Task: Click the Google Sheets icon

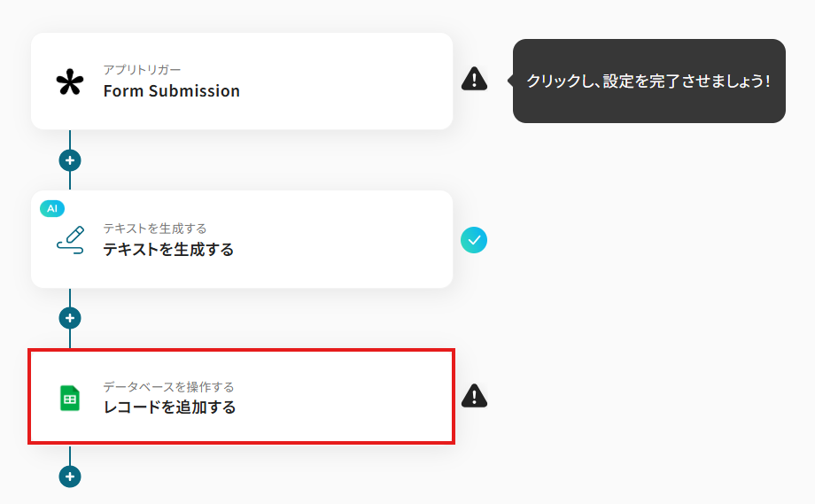Action: point(70,399)
